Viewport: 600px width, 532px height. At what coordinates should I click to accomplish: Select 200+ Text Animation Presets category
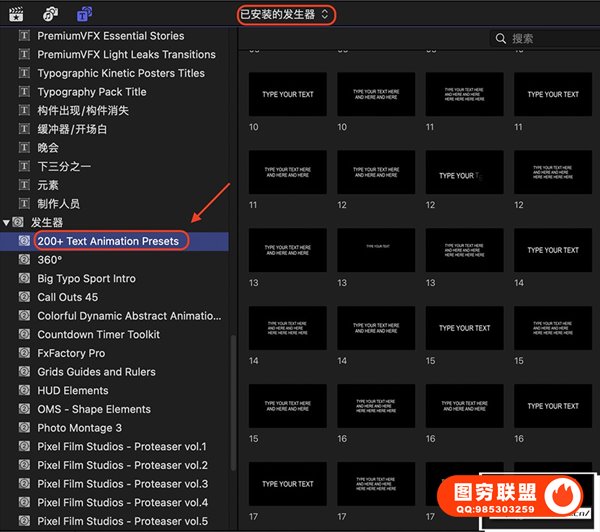click(108, 241)
